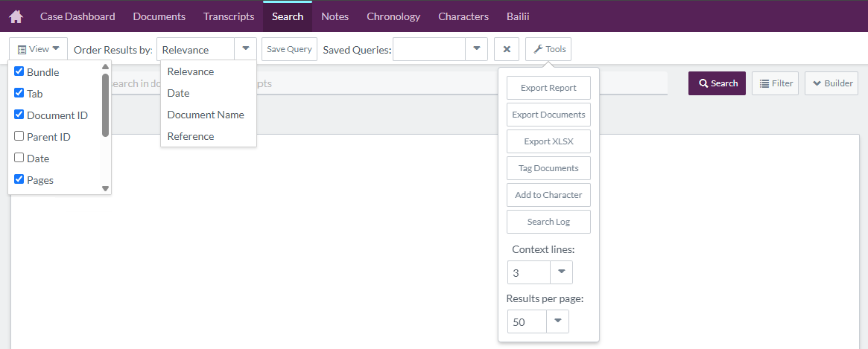
Task: Click the View list scrollbar up arrow
Action: 105,67
